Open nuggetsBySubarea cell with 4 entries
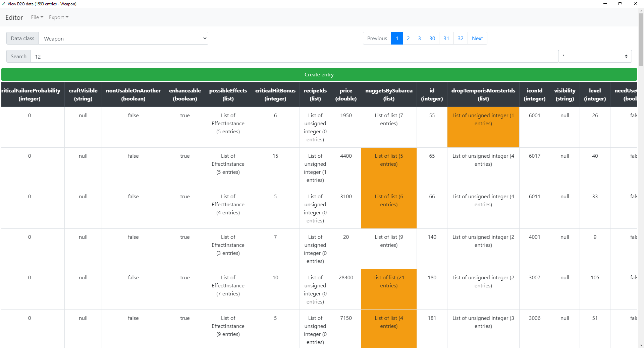This screenshot has height=348, width=644. [389, 329]
